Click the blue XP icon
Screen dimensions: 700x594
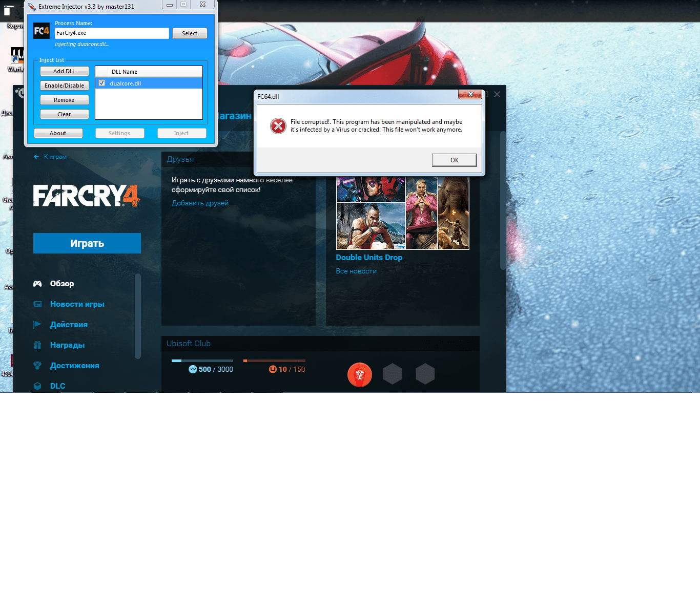pyautogui.click(x=193, y=369)
